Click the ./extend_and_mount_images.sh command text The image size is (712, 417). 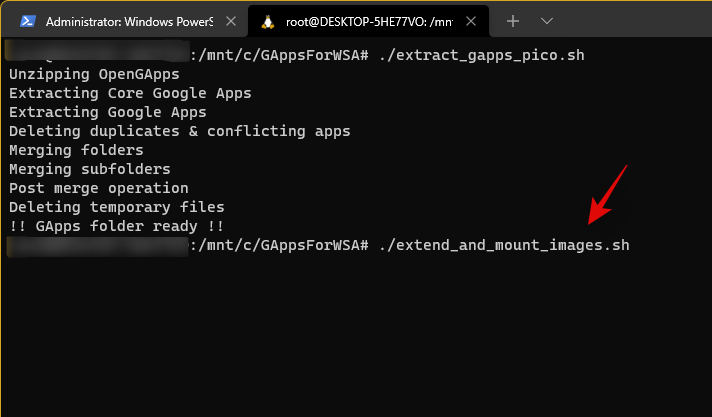505,245
